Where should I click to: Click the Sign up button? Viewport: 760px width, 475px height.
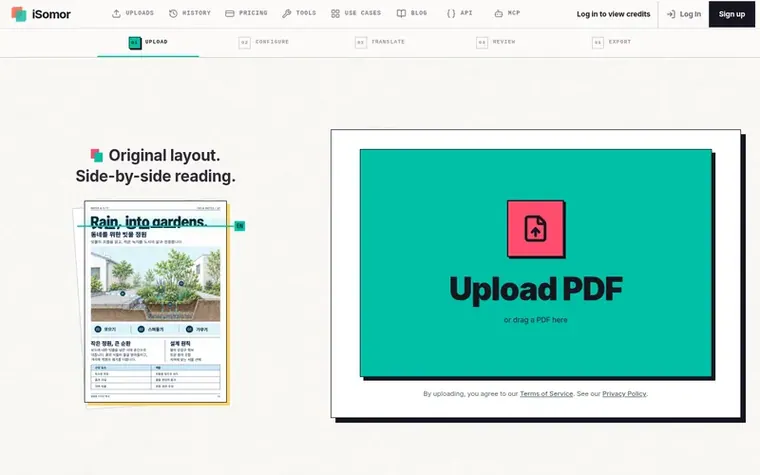pyautogui.click(x=732, y=14)
